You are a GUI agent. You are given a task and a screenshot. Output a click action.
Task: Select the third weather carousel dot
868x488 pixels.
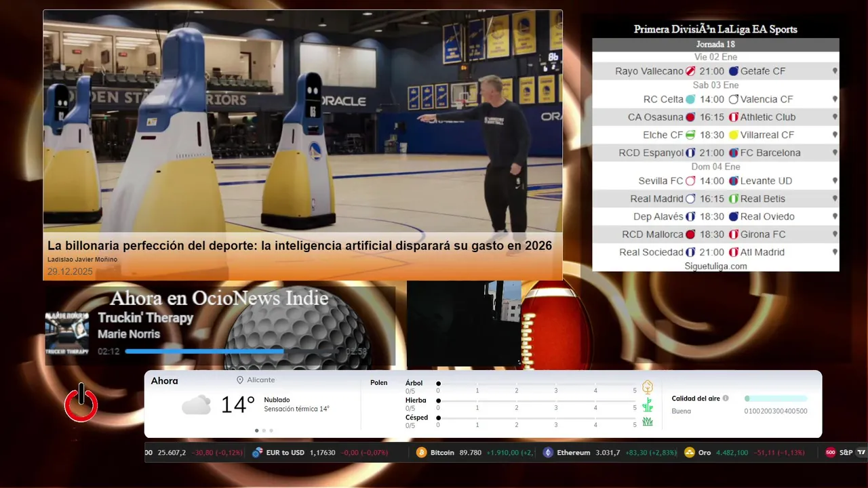[x=271, y=430]
